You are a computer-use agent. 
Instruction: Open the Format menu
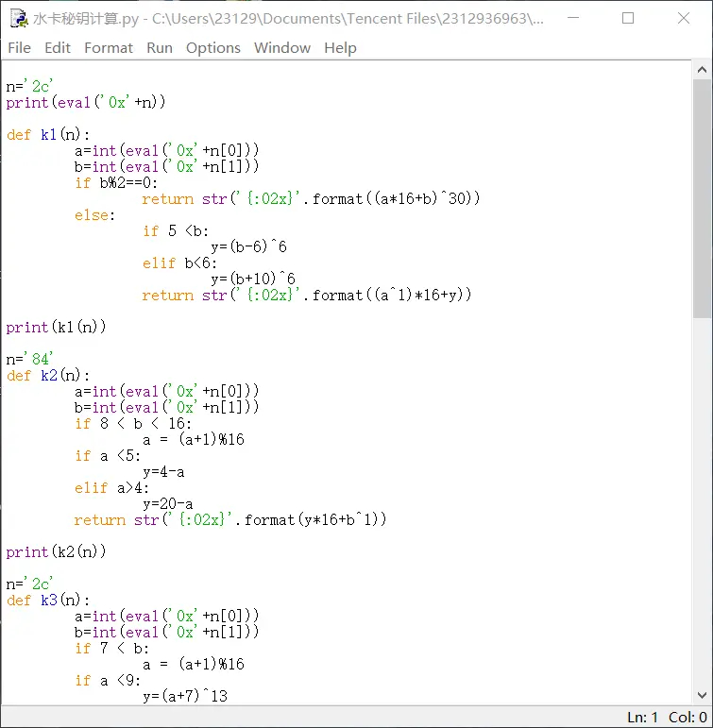click(109, 48)
